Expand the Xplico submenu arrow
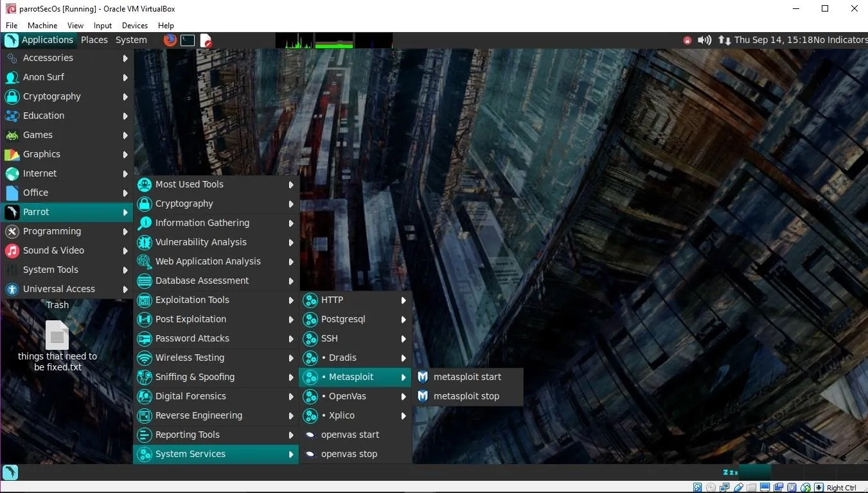Viewport: 868px width, 493px height. tap(403, 416)
